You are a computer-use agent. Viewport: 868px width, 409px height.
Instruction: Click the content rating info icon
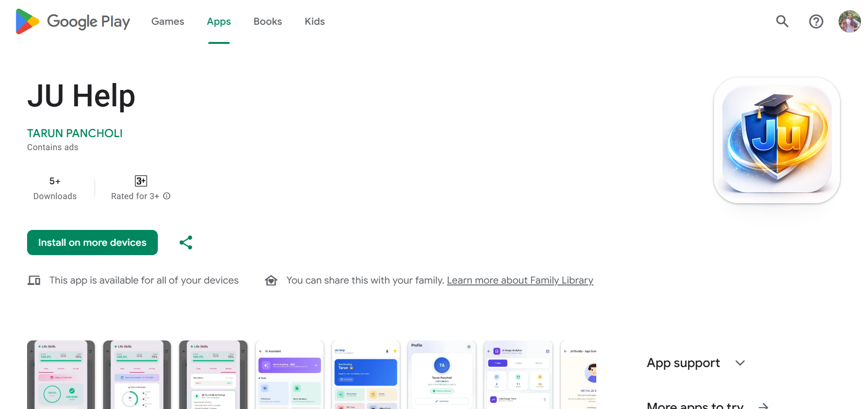tap(167, 196)
